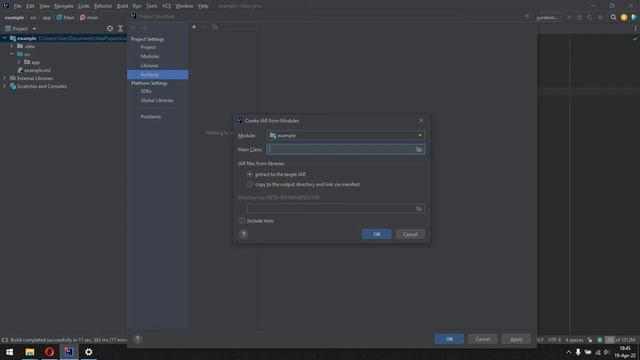This screenshot has width=640, height=360.
Task: Browse for Main Class using folder icon
Action: (419, 149)
